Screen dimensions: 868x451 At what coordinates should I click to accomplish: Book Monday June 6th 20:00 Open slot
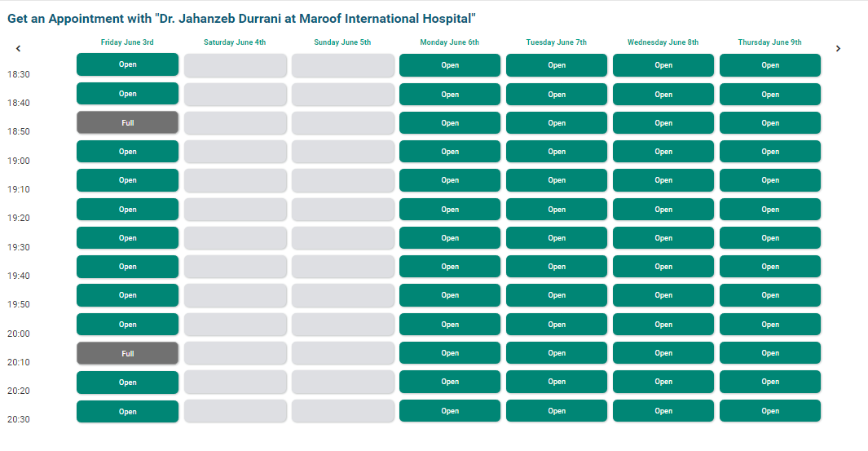(x=450, y=325)
